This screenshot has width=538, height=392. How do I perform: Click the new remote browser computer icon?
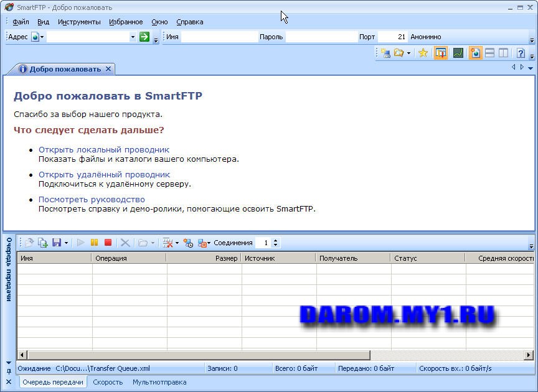(385, 53)
